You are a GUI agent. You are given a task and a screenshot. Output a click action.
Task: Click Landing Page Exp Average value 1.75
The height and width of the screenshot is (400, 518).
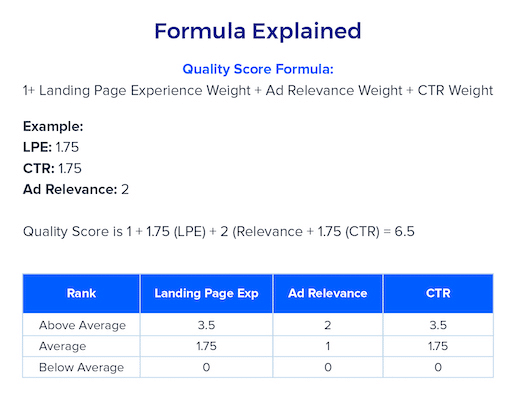coord(206,346)
